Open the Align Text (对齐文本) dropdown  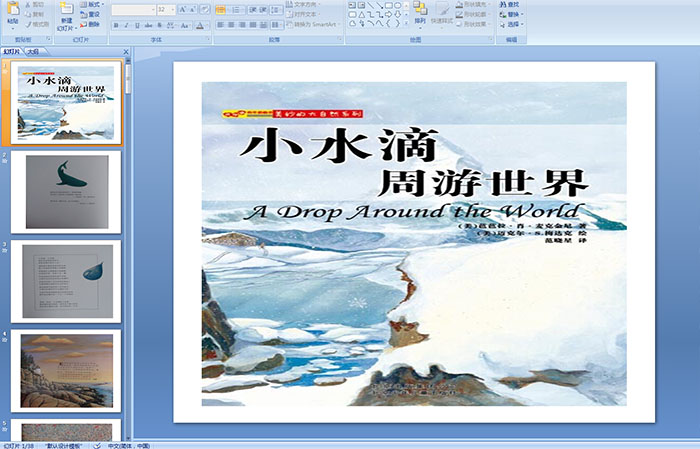coord(303,14)
